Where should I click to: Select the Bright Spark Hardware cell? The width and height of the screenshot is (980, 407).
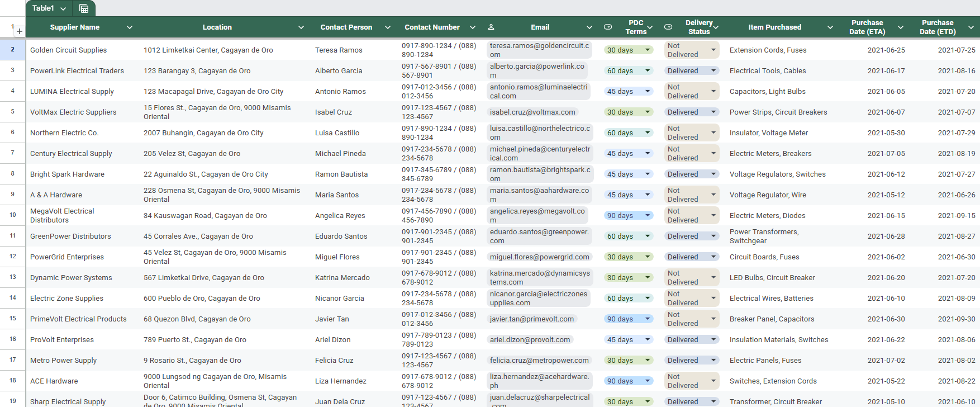point(83,174)
